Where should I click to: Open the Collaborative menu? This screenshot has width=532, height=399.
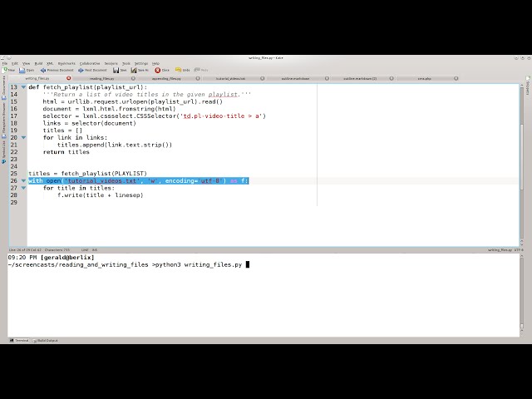[90, 63]
